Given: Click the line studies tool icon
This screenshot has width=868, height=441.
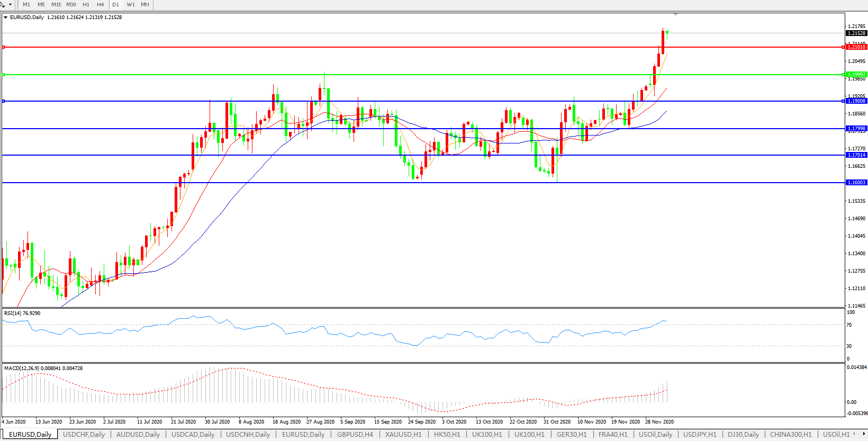Looking at the screenshot, I should (3, 5).
